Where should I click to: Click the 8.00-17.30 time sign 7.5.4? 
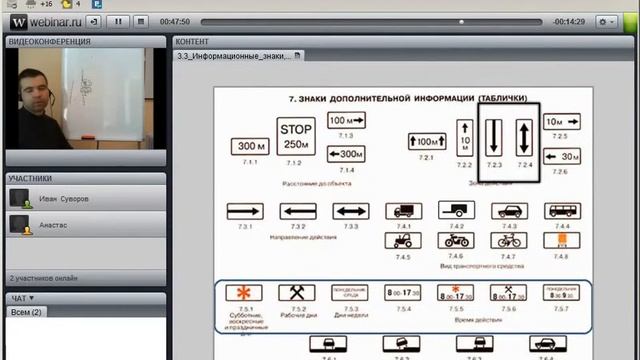403,293
